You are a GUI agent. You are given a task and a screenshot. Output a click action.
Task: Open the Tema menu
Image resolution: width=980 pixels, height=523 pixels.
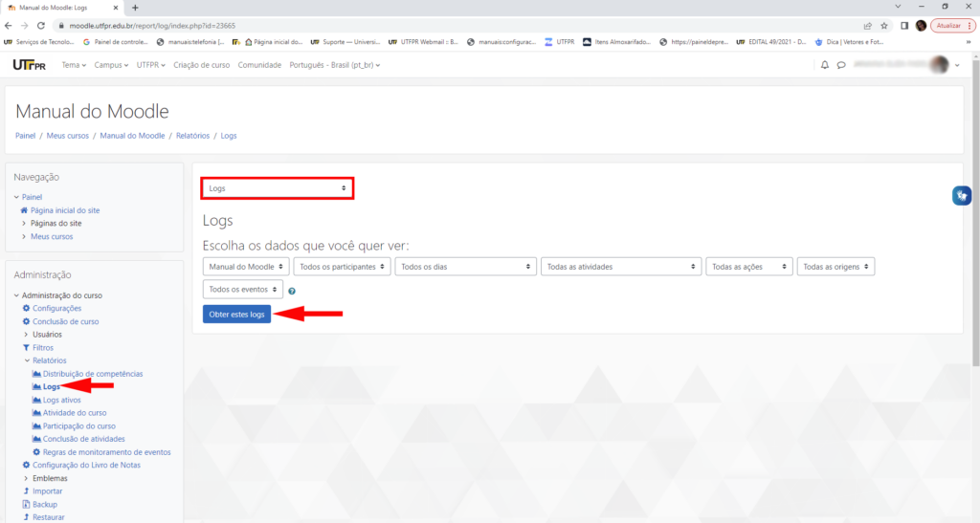tap(74, 65)
